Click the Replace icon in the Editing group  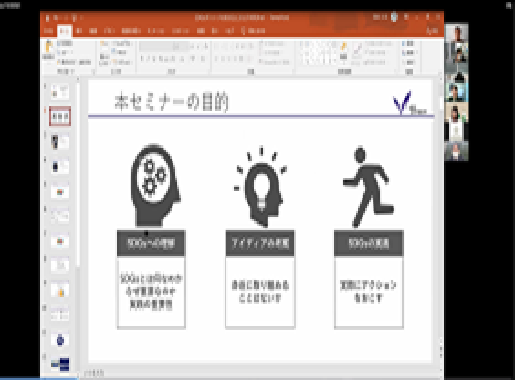point(404,53)
